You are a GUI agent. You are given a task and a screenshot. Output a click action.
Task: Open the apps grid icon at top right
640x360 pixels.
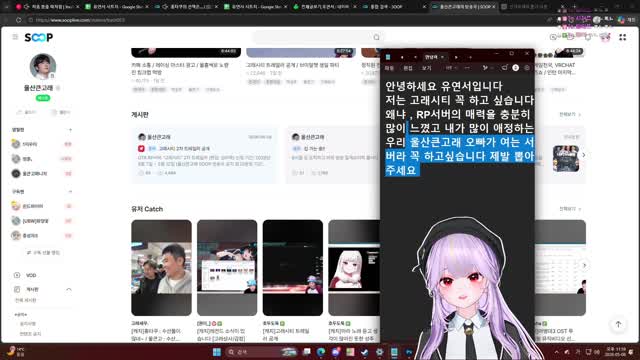(622, 37)
